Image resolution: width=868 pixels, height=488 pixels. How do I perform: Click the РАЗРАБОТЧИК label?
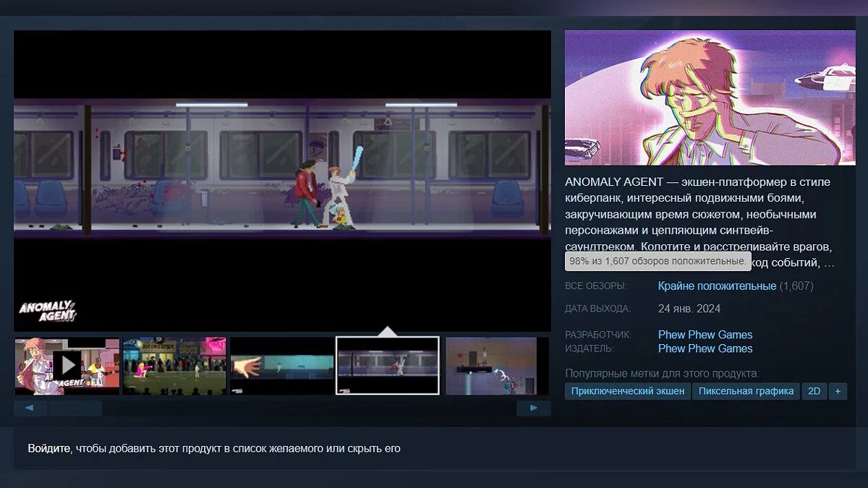[598, 335]
